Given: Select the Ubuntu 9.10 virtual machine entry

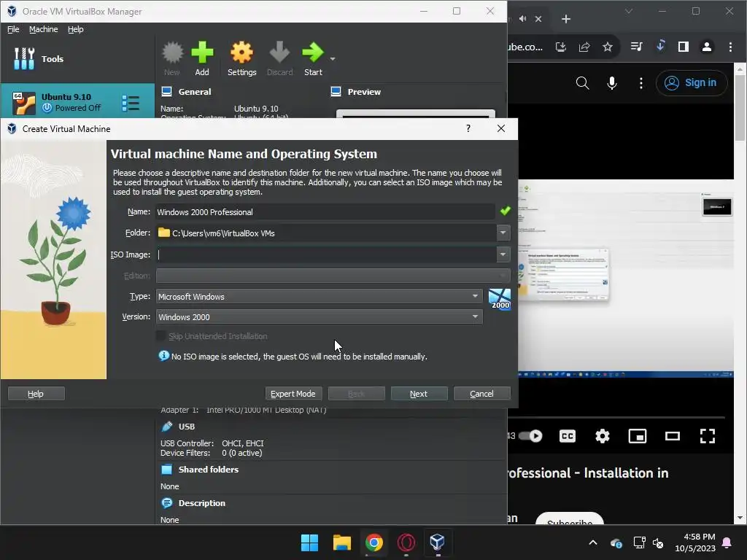Looking at the screenshot, I should click(77, 102).
